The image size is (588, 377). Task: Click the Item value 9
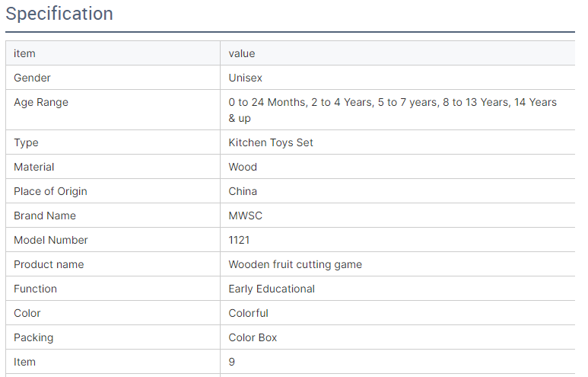tap(232, 362)
